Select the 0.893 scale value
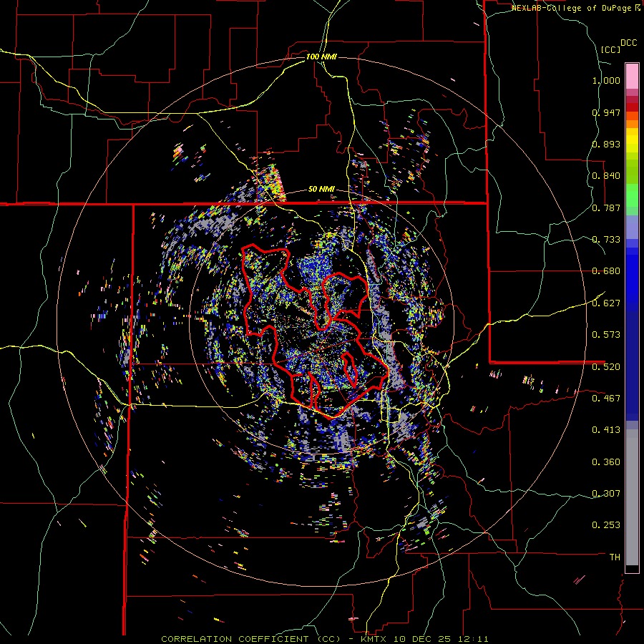 [x=606, y=144]
